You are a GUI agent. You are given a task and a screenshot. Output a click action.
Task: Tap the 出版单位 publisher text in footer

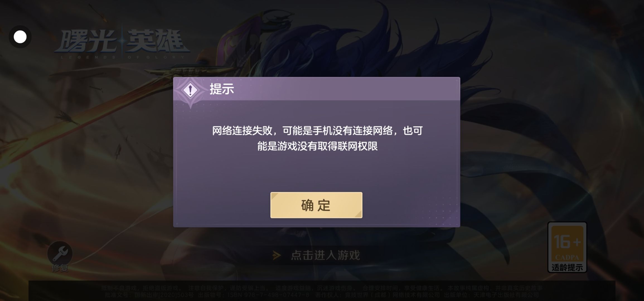click(492, 295)
